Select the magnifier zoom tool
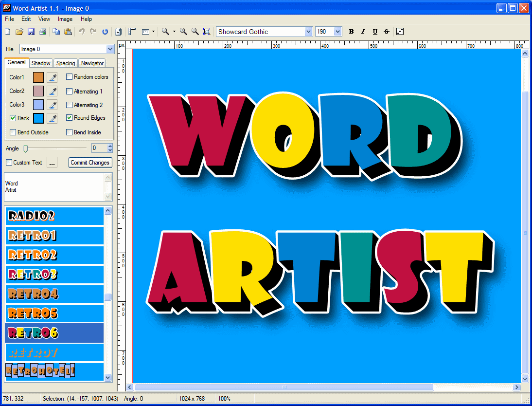532x406 pixels. coord(165,32)
